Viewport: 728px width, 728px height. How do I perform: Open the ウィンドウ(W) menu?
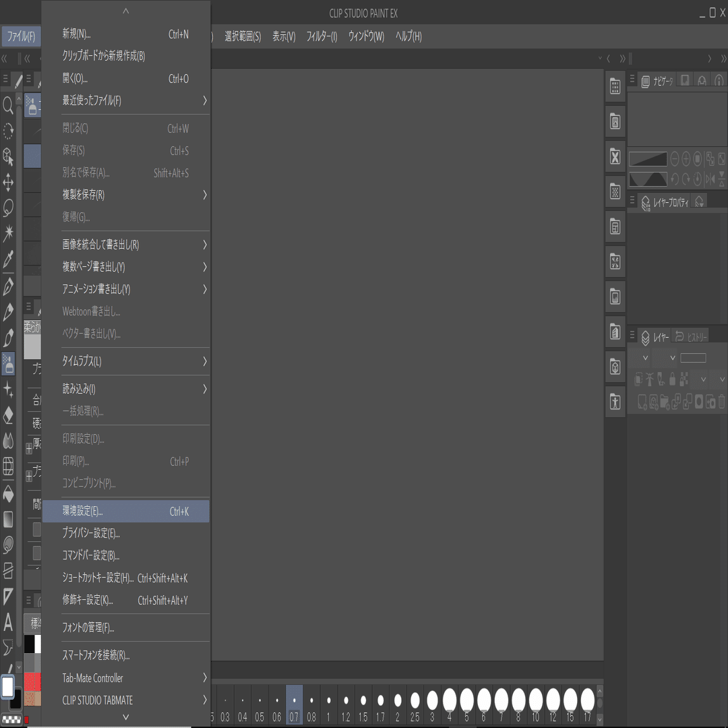coord(366,36)
